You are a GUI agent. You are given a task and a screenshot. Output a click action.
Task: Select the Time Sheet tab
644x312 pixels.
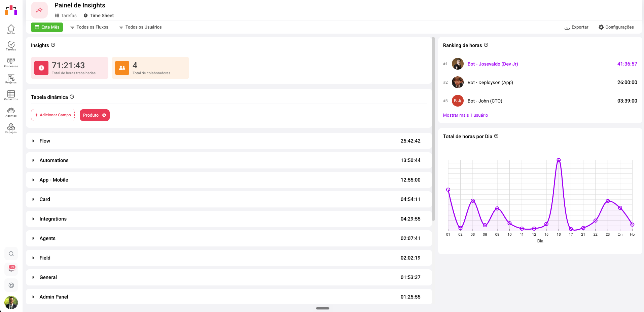tap(99, 15)
